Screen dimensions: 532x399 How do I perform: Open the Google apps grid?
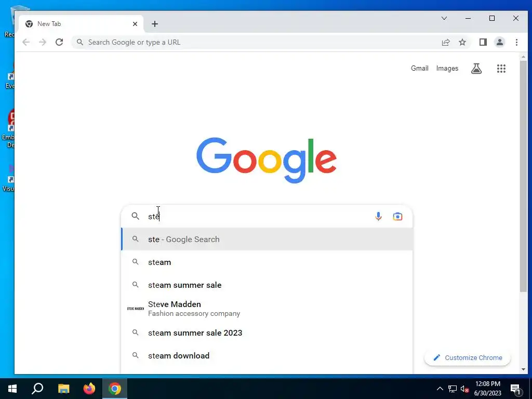tap(501, 69)
